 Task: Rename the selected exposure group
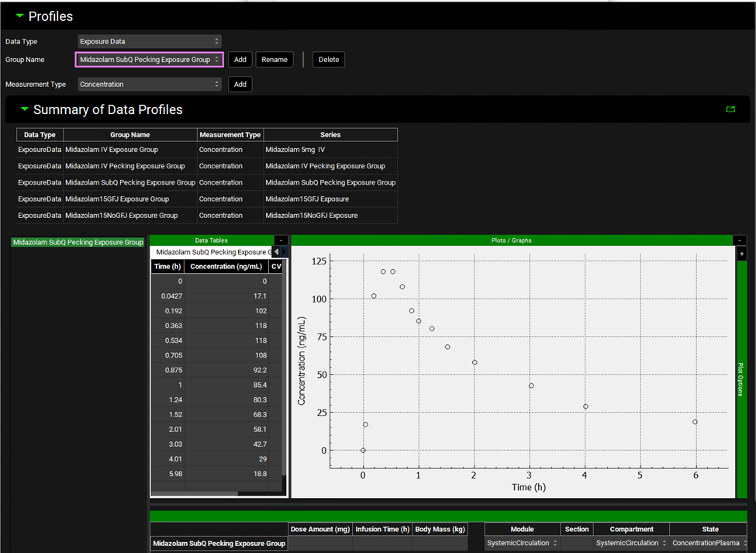(x=274, y=60)
